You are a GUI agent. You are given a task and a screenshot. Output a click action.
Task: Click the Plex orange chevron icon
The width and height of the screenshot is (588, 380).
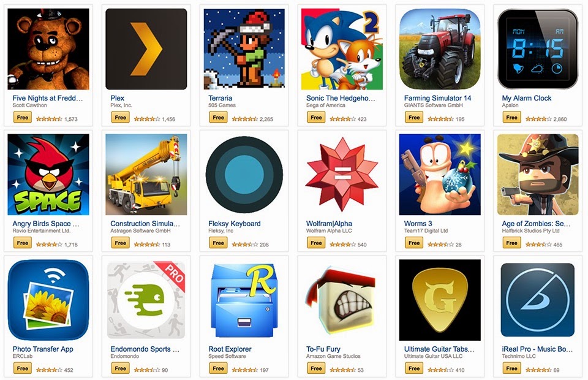[146, 49]
